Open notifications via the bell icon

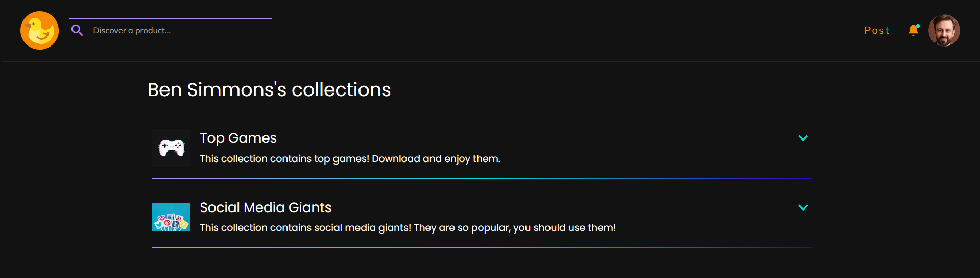913,31
